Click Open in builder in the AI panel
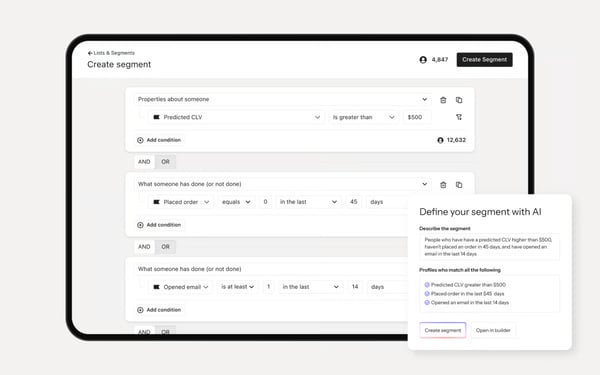This screenshot has height=375, width=600. pos(493,330)
